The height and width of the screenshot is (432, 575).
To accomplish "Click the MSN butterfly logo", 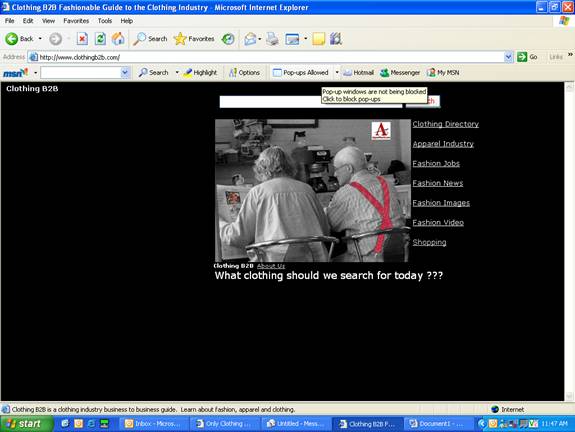I will [15, 73].
